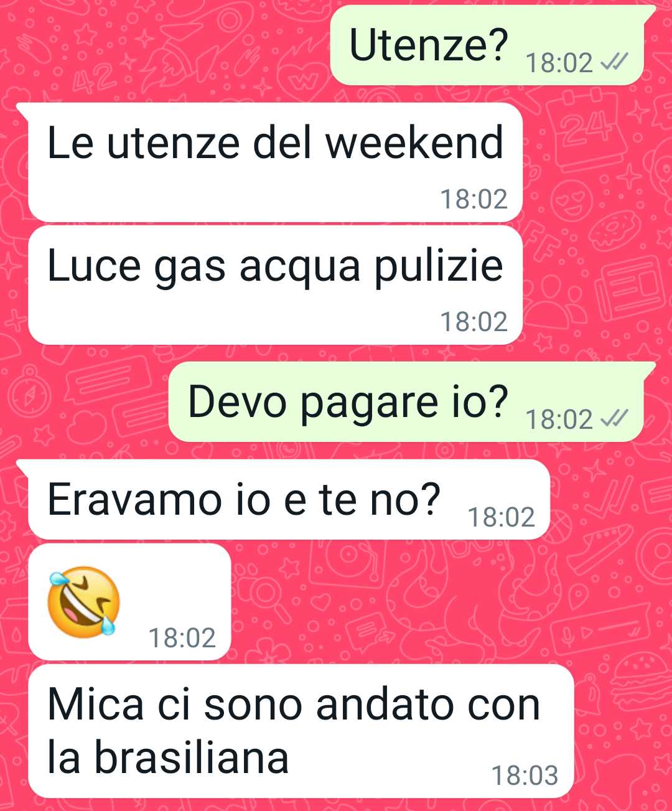This screenshot has width=672, height=811.
Task: Click the timestamp of "Le utenze del weekend"
Action: [x=474, y=199]
